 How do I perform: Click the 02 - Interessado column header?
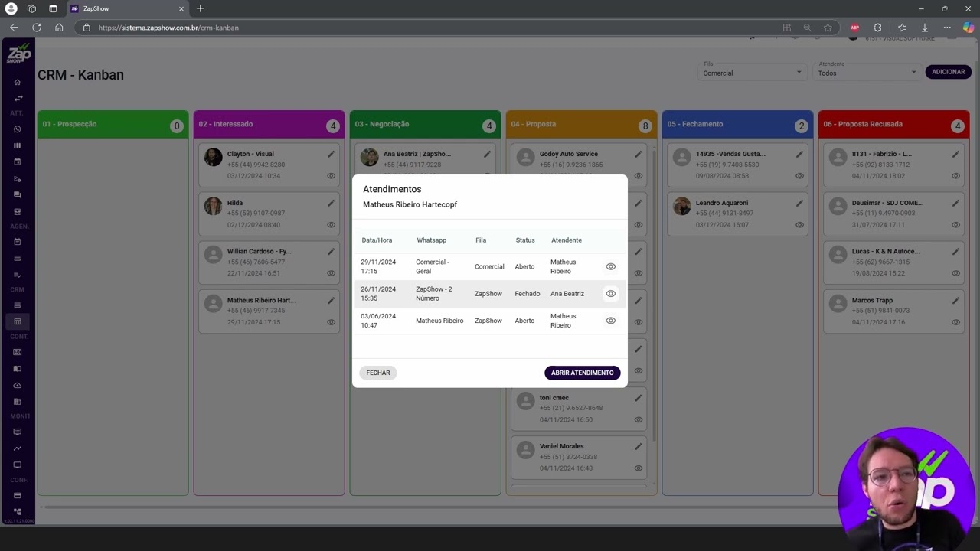click(x=269, y=124)
